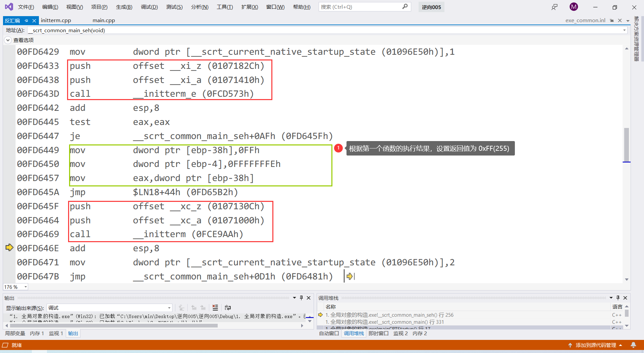Screen dimensions: 644x353
Task: Open the zoom level 176 % dropdown
Action: click(25, 287)
